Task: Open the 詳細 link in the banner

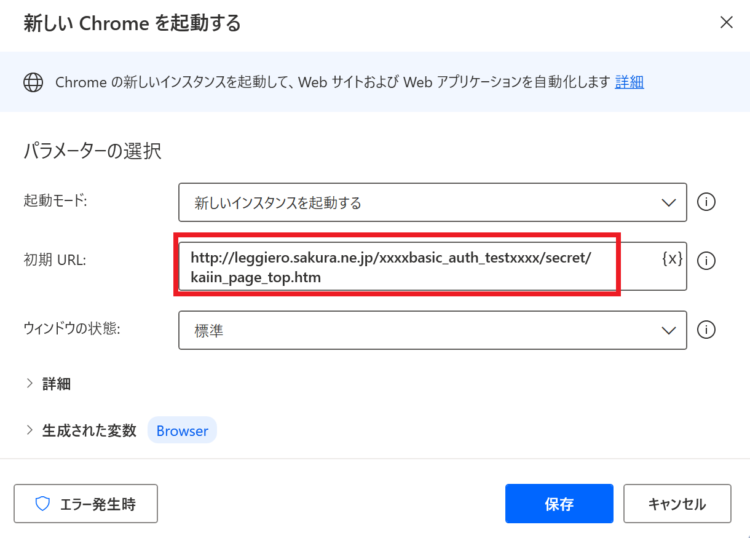Action: [x=629, y=82]
